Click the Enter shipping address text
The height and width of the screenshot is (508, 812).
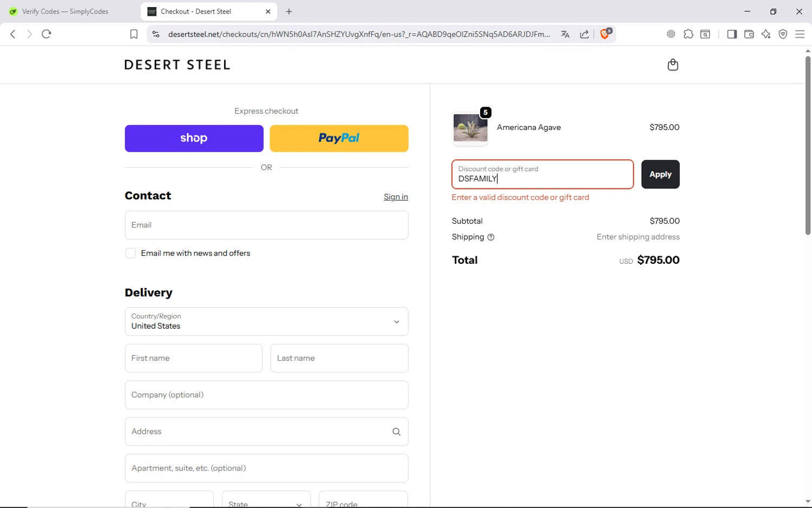[x=638, y=237]
